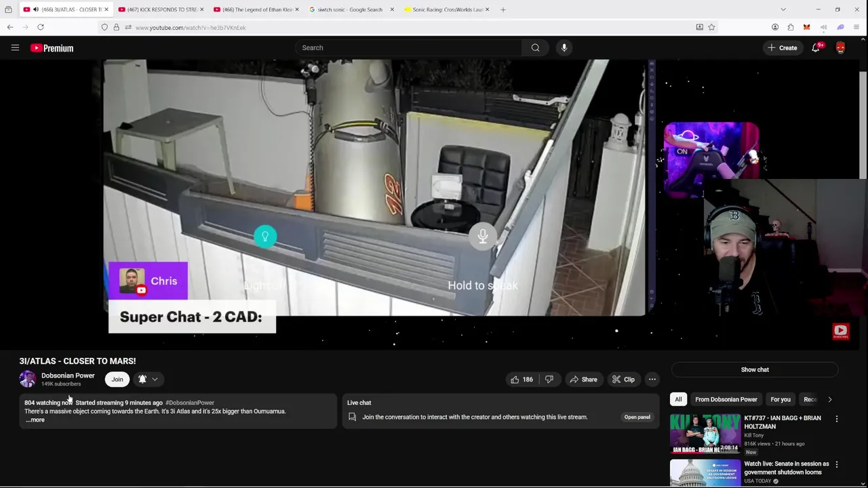This screenshot has width=868, height=488.
Task: List all tabs dropdown arrow
Action: (x=783, y=9)
